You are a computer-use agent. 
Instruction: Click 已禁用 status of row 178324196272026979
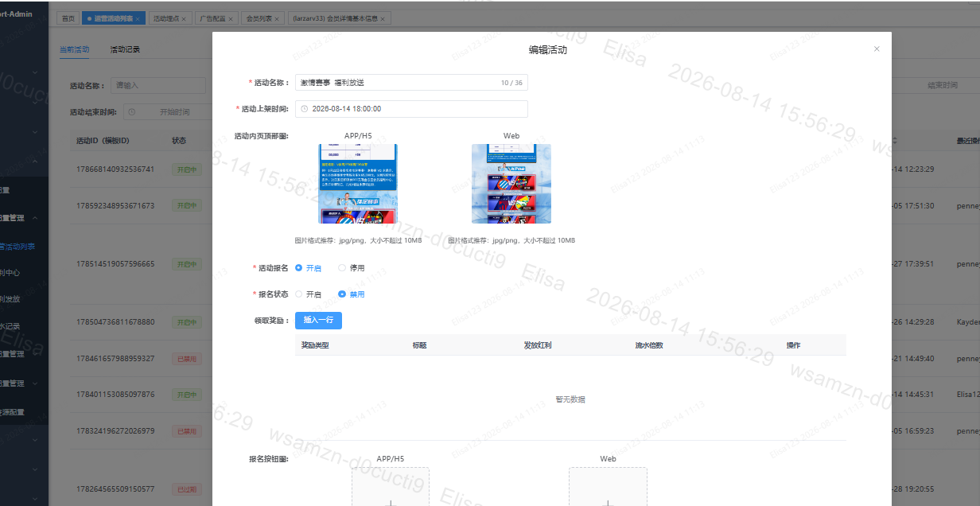point(185,432)
